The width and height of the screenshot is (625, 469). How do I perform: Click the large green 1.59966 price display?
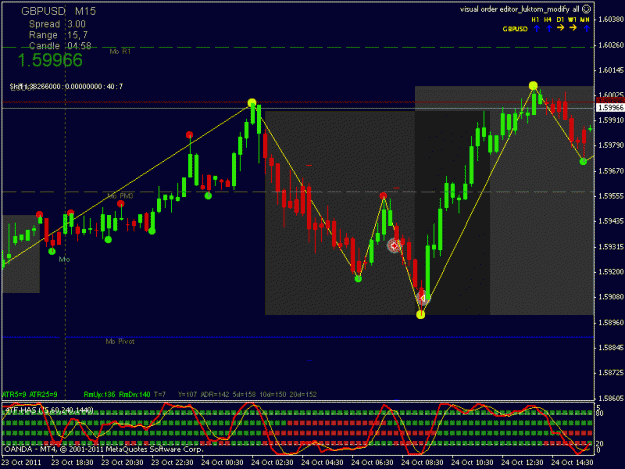(50, 60)
